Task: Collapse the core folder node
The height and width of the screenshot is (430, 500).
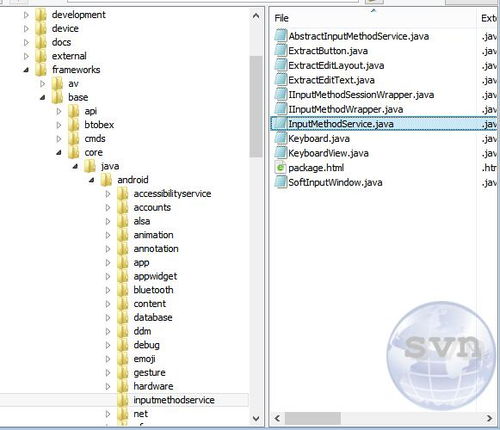Action: tap(59, 153)
